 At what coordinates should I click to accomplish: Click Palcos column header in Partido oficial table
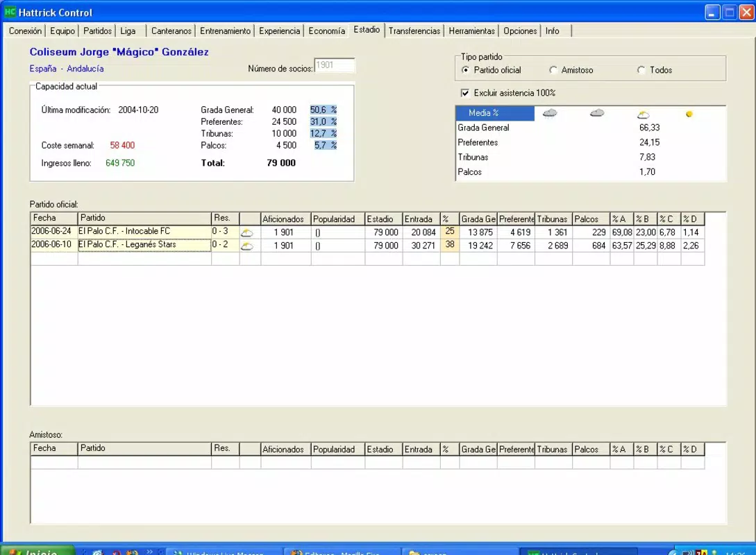(x=591, y=219)
